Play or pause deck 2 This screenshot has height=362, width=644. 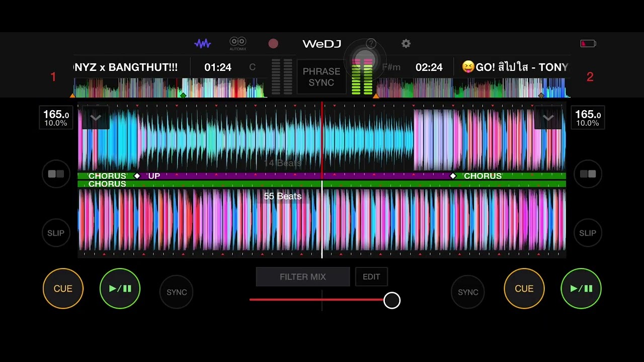(x=581, y=289)
